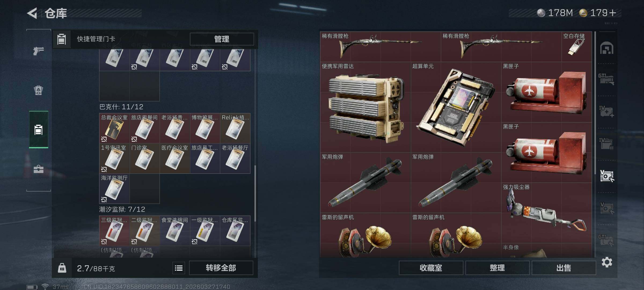Open the backpack category in left sidebar
The width and height of the screenshot is (644, 290).
38,90
